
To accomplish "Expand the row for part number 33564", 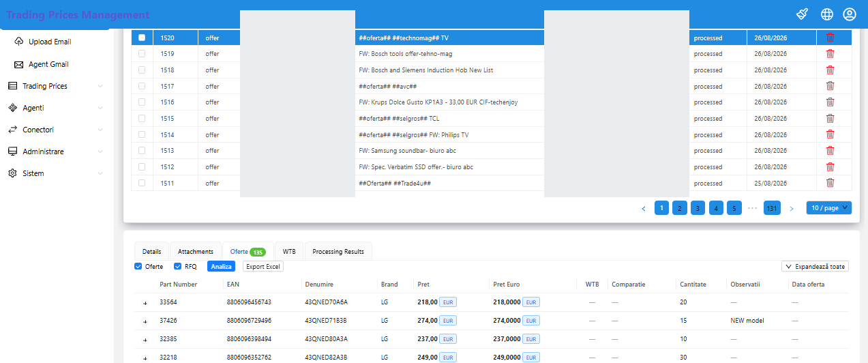I will pyautogui.click(x=145, y=302).
